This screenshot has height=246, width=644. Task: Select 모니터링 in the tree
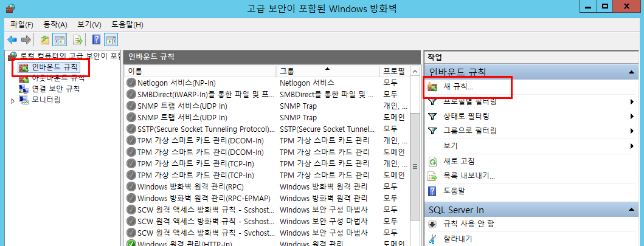click(x=46, y=100)
